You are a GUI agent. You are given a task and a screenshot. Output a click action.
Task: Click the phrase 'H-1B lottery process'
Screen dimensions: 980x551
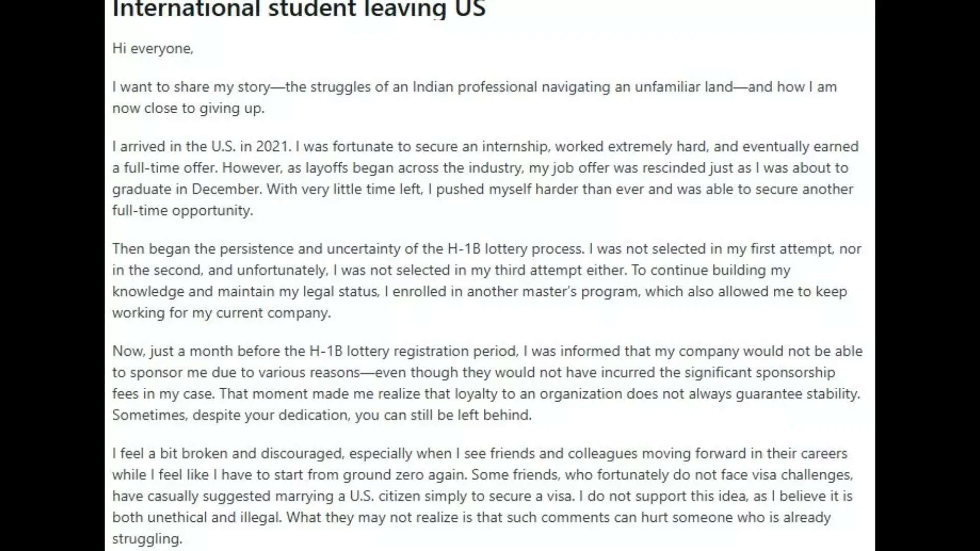tap(515, 249)
